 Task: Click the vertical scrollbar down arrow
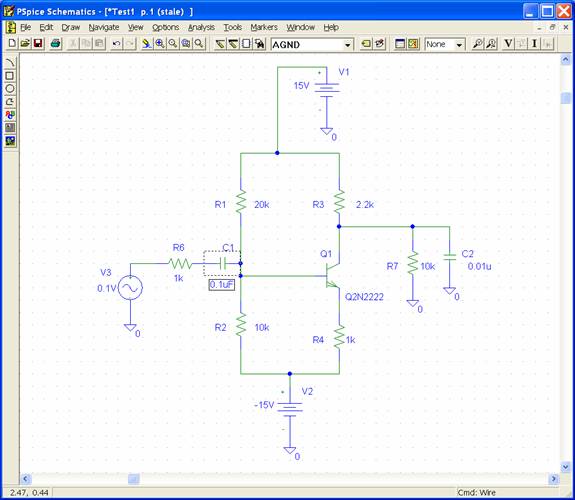click(x=565, y=467)
